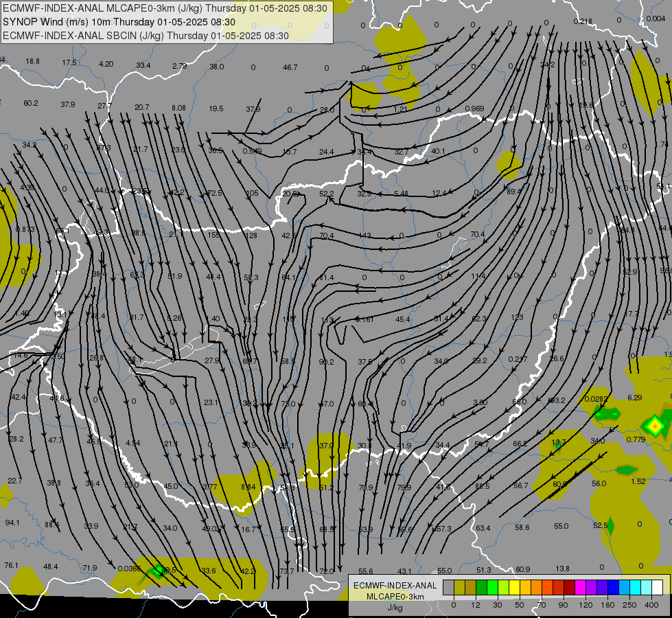The image size is (672, 618).
Task: Pick the magenta swatch in the color scale
Action: pos(580,588)
